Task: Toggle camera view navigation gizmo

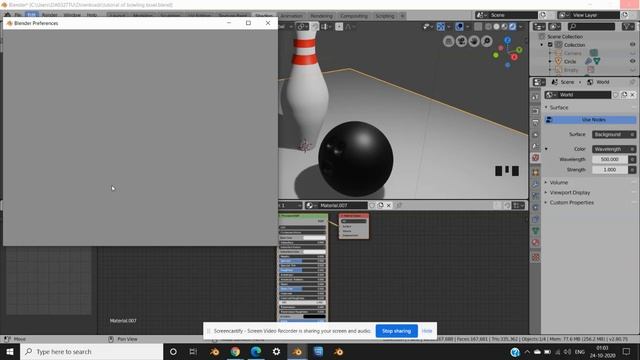Action: coord(461,41)
